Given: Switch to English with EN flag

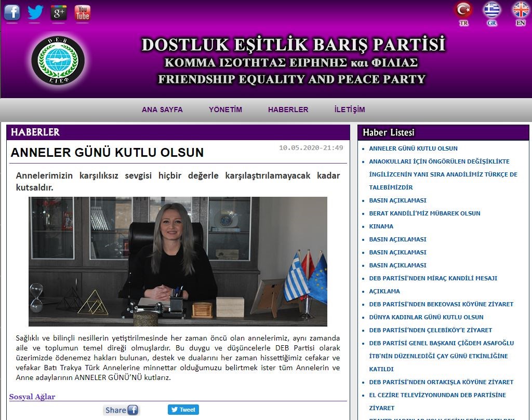Looking at the screenshot, I should point(521,10).
